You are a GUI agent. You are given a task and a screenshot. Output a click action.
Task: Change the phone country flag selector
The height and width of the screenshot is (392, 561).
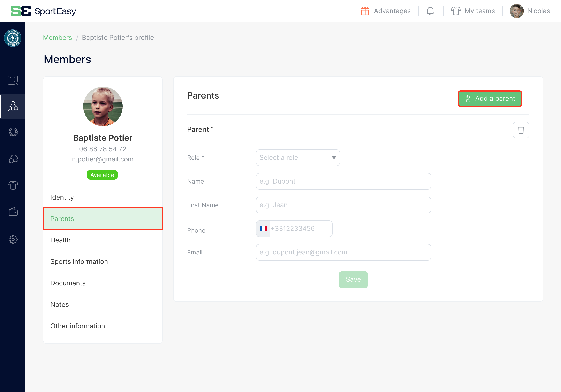coord(263,228)
